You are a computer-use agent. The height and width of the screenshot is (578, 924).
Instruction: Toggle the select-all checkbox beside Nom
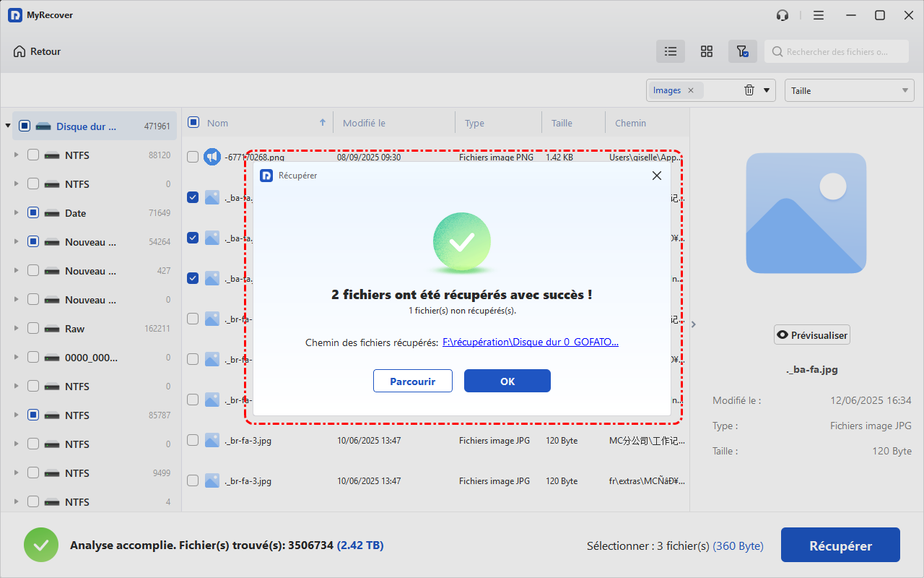[x=193, y=123]
